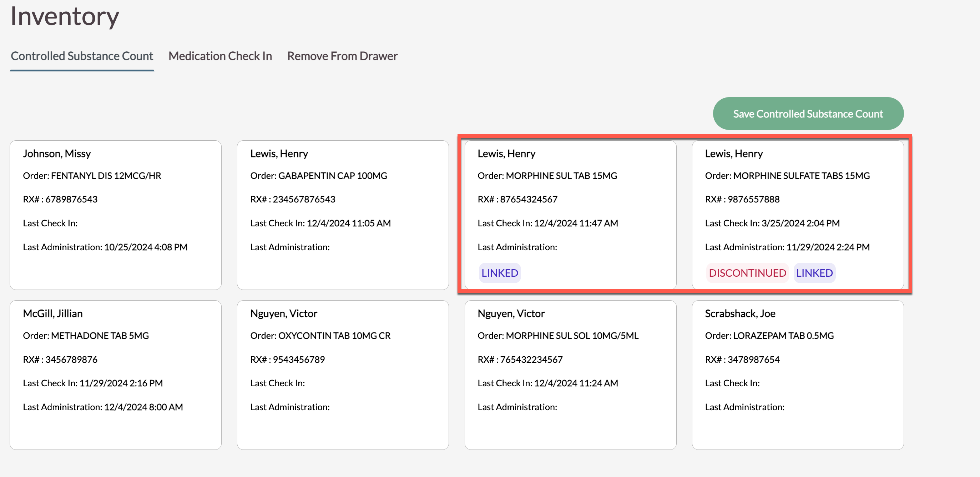Click Last Administration 12/4/2024 8:00 AM text
The image size is (980, 477).
103,407
